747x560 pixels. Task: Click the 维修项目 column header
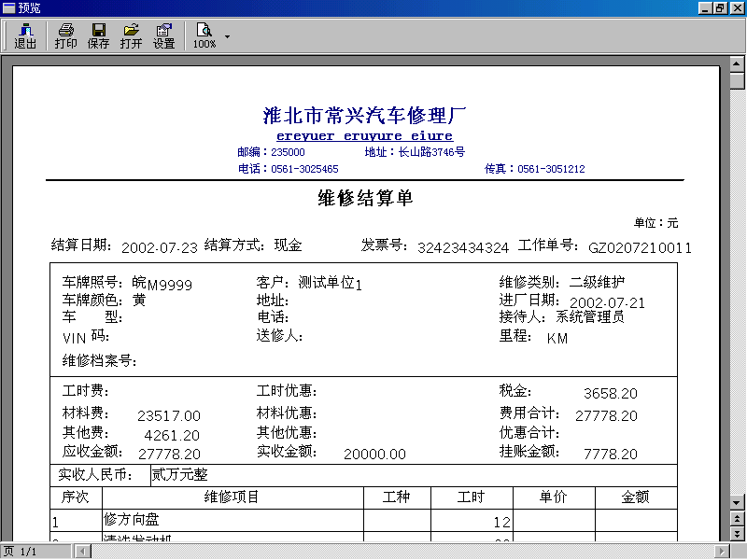[232, 497]
